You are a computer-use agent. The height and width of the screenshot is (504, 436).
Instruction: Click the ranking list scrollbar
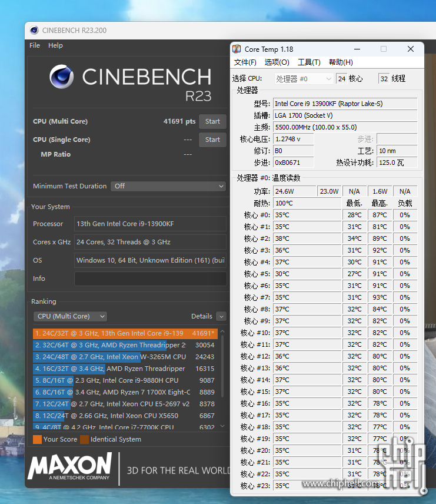coord(222,366)
